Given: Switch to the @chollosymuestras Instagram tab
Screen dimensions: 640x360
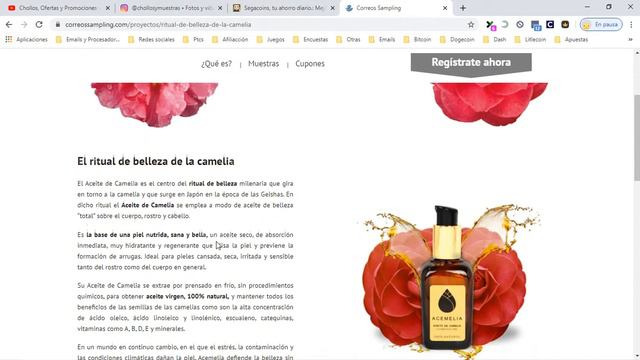Looking at the screenshot, I should coord(171,8).
